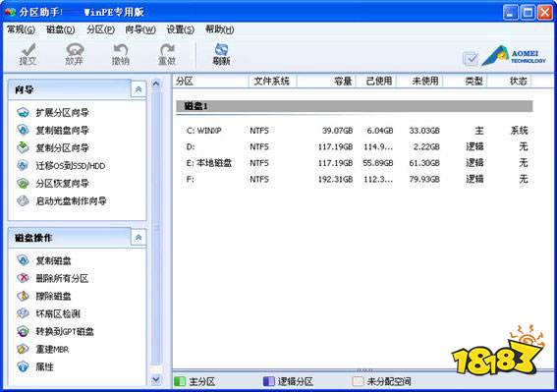Choose 转换到GPT磁盘 disk operation
Viewport: 557px width, 392px height.
click(x=65, y=332)
